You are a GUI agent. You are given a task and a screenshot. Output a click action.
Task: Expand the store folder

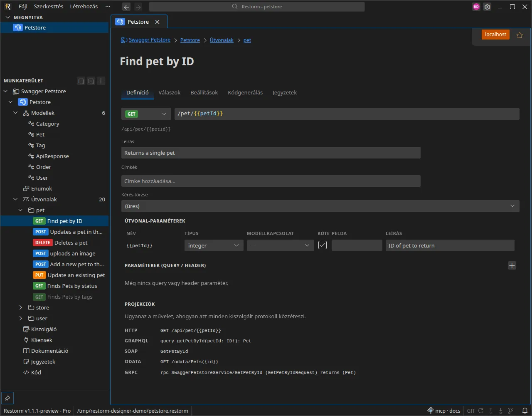click(x=21, y=307)
